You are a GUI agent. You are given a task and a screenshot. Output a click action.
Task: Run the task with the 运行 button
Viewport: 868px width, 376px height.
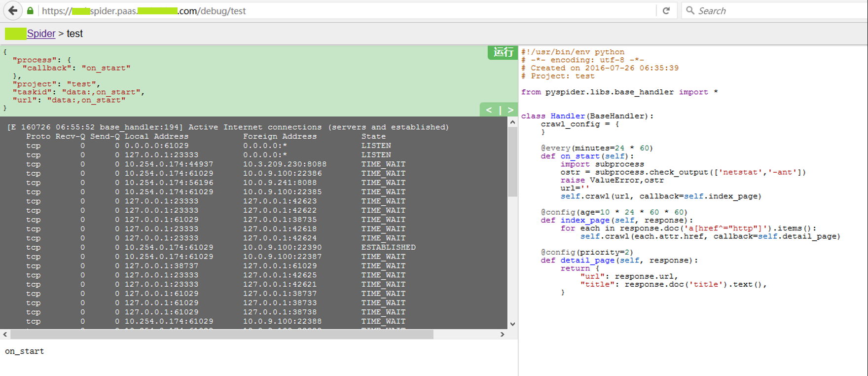click(503, 52)
